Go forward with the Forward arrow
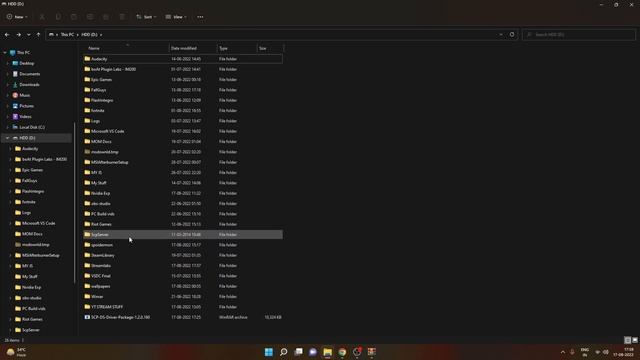This screenshot has width=640, height=360. [18, 35]
